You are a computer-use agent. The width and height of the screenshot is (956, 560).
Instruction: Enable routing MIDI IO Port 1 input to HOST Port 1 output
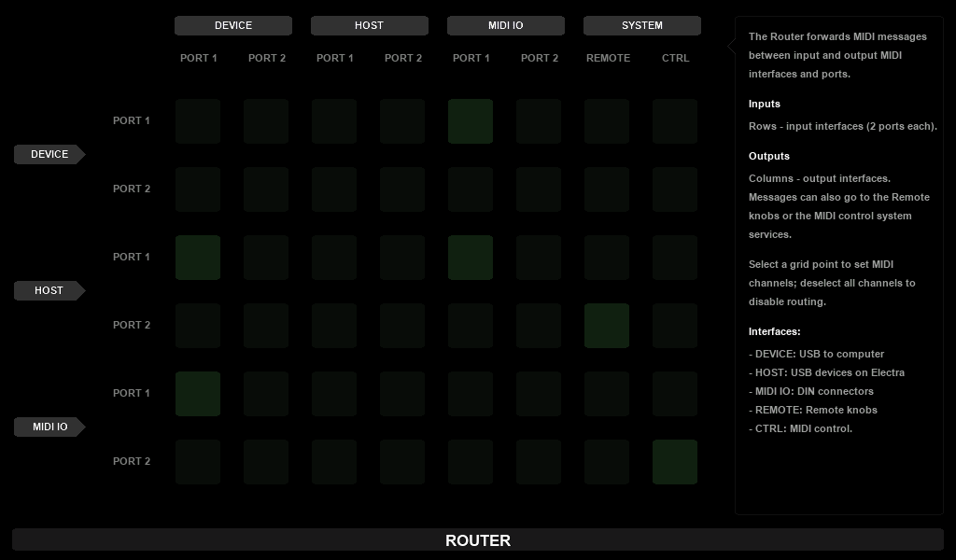334,394
